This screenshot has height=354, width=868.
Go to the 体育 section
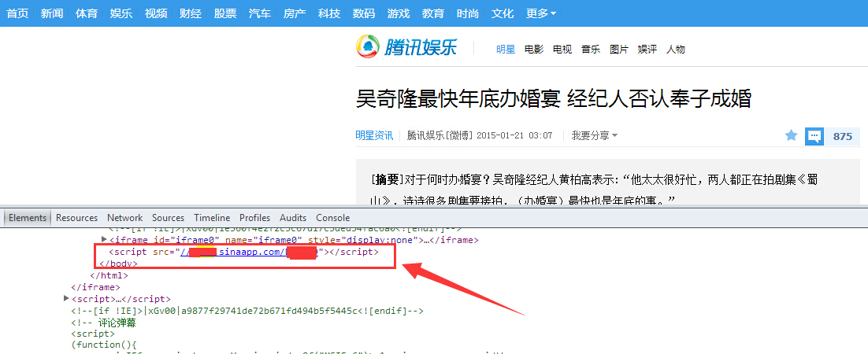click(x=87, y=13)
